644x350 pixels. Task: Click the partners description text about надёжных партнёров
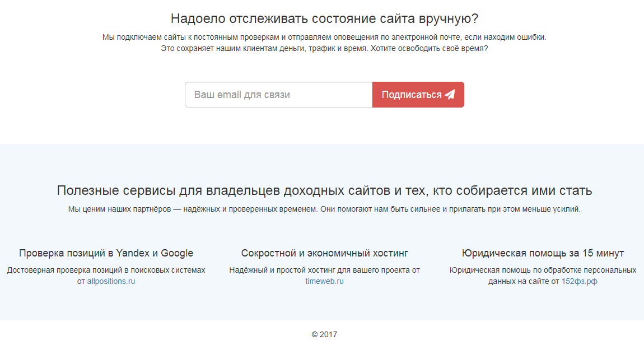[x=322, y=211]
